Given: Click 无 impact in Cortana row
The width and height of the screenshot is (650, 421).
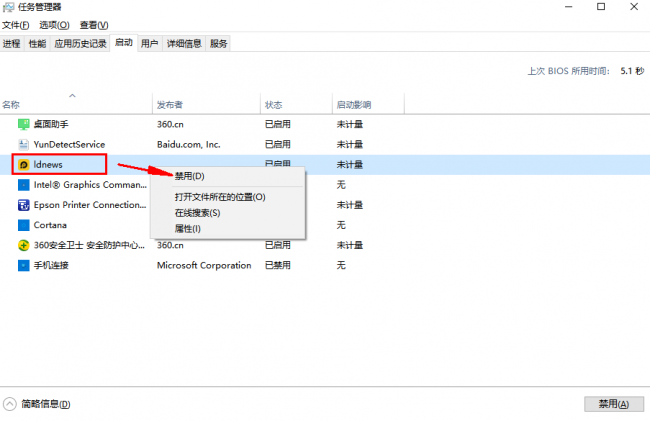Looking at the screenshot, I should point(341,225).
